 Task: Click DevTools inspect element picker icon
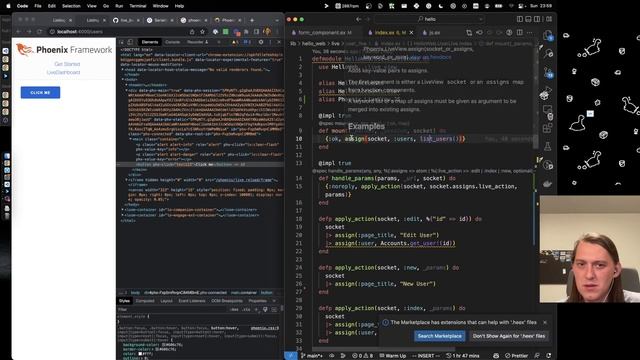coord(122,42)
